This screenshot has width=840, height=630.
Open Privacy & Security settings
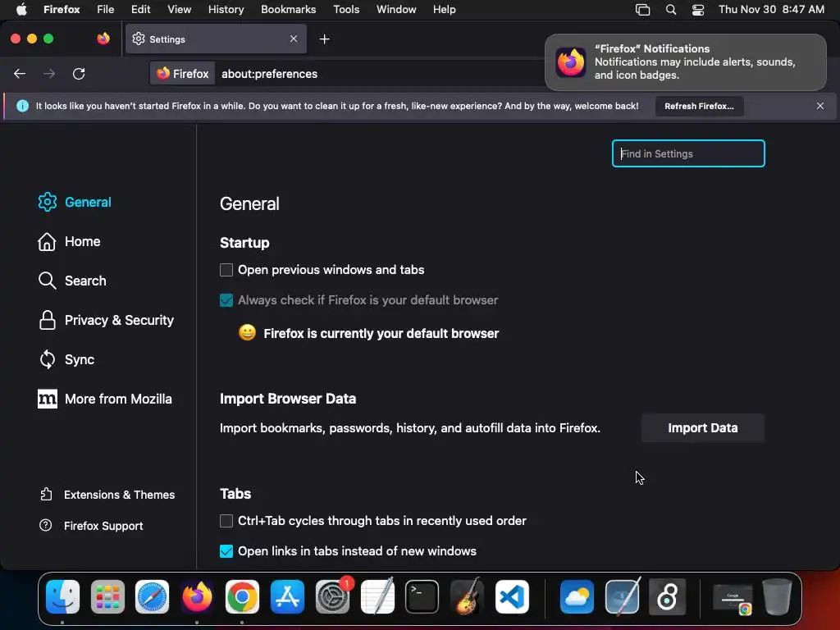[x=106, y=321]
